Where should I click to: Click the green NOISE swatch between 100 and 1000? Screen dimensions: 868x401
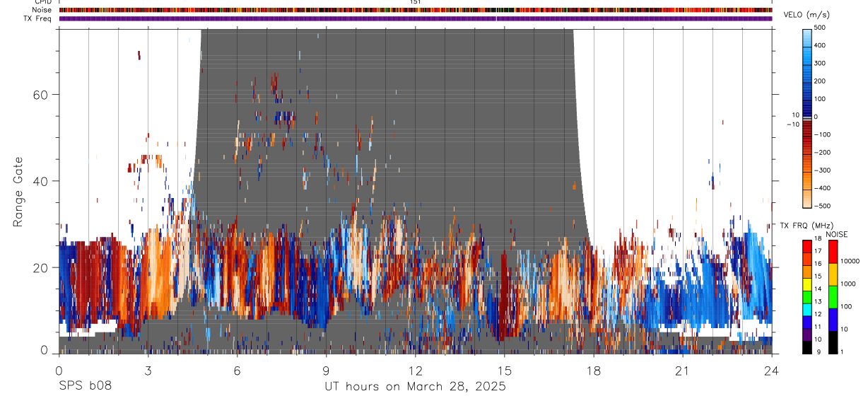(x=833, y=297)
